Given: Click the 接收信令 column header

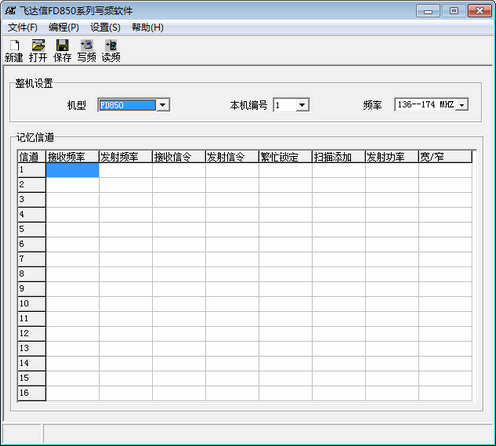Looking at the screenshot, I should pos(179,157).
